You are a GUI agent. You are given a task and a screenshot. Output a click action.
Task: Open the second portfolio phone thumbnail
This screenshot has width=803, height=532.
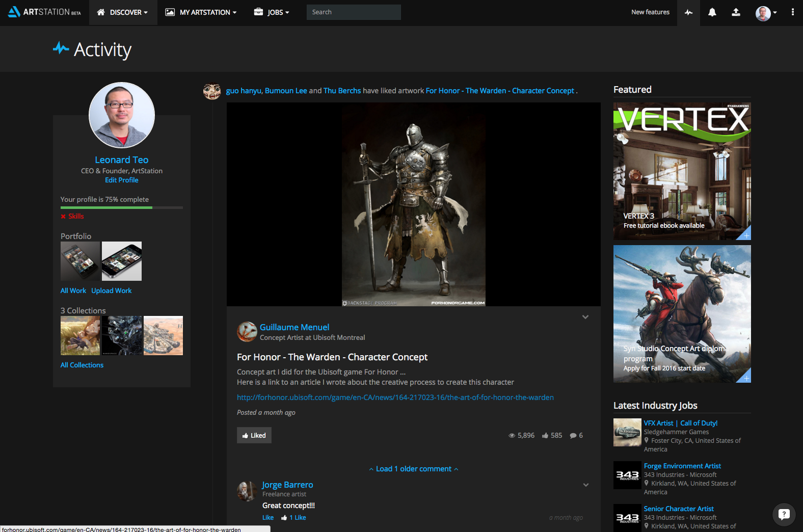(122, 261)
